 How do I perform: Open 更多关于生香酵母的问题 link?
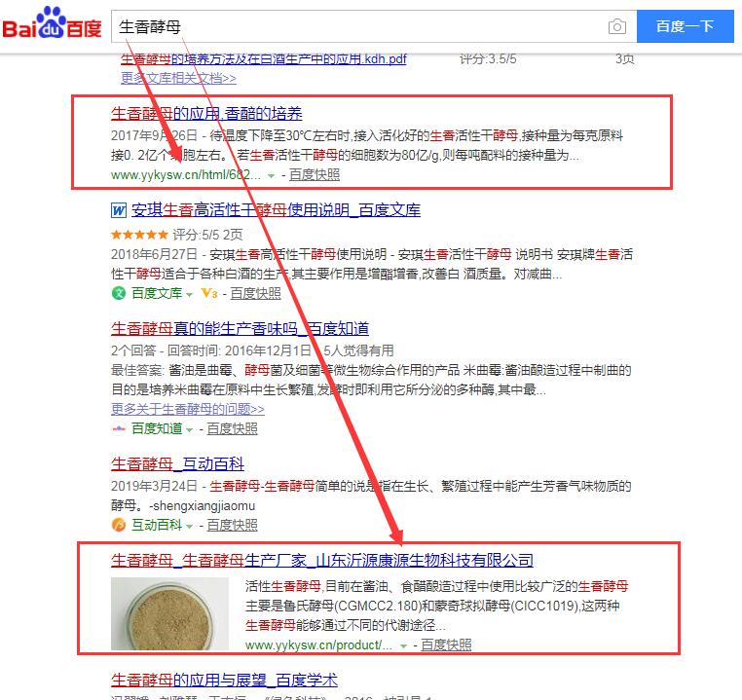188,409
